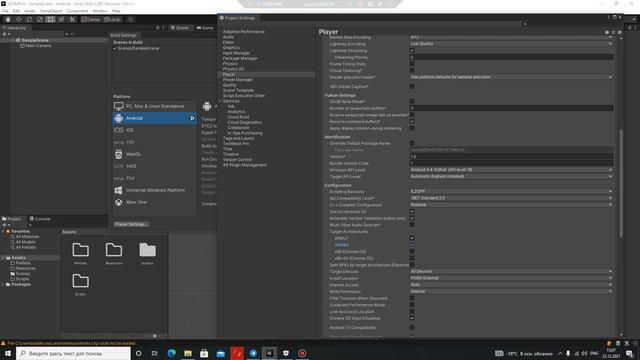
Task: Choose the tvOS platform entry
Action: click(x=154, y=166)
